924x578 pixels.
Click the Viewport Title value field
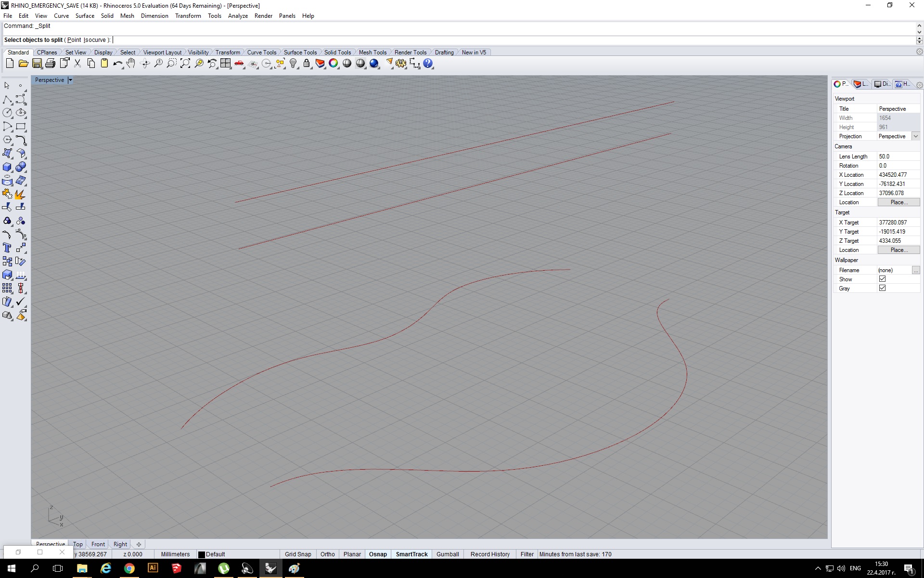click(898, 109)
